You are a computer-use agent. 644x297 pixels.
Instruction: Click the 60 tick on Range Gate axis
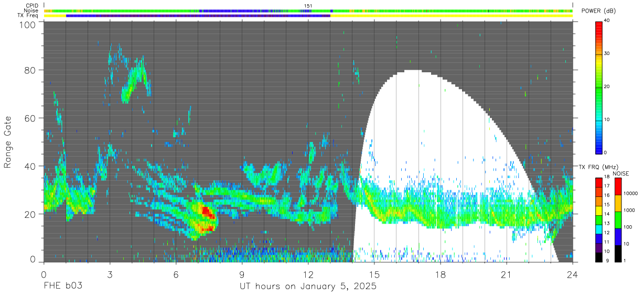(29, 118)
